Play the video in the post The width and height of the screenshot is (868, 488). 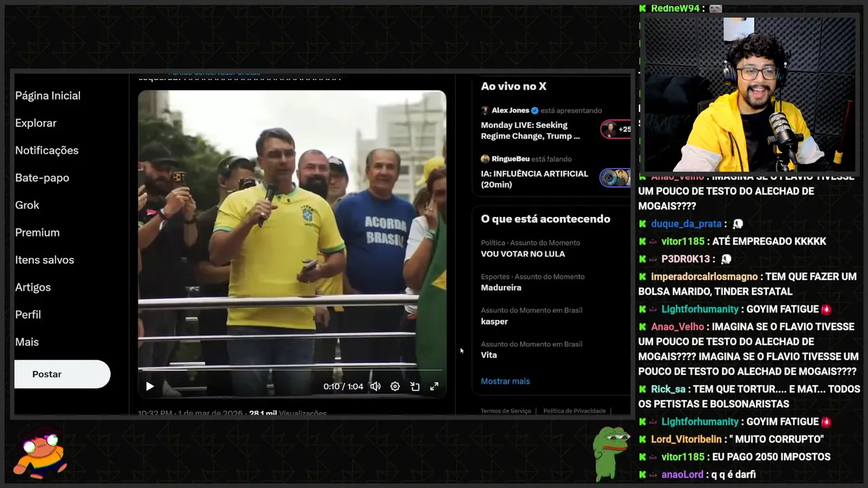150,386
